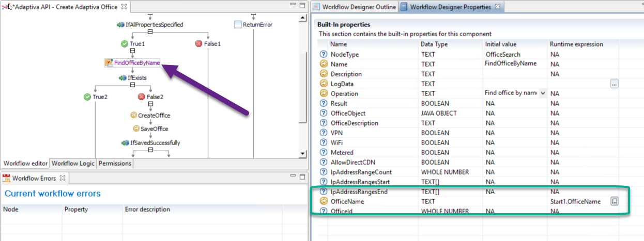Click the IfAllPropertiesSpecified node icon

121,24
